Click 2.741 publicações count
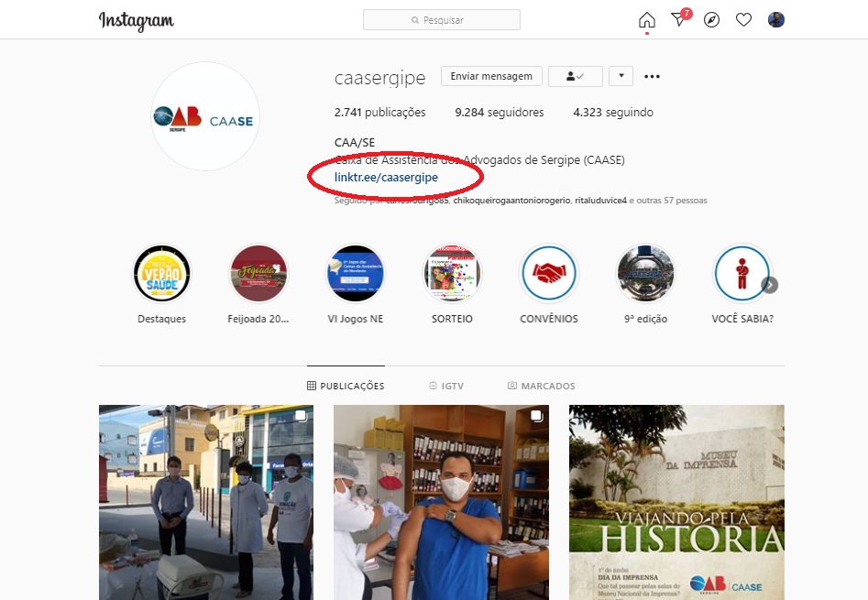 click(379, 113)
